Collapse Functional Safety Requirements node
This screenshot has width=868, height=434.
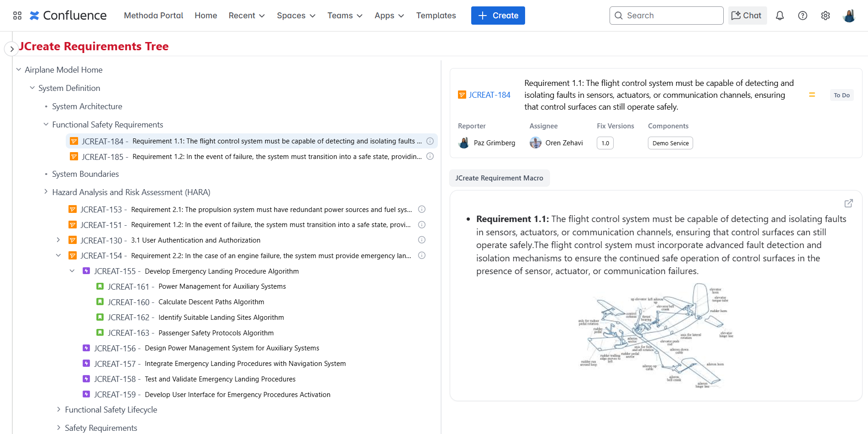(46, 124)
